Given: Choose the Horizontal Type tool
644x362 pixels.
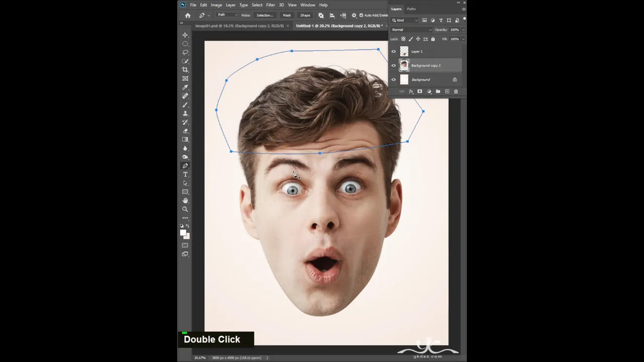Looking at the screenshot, I should click(185, 174).
